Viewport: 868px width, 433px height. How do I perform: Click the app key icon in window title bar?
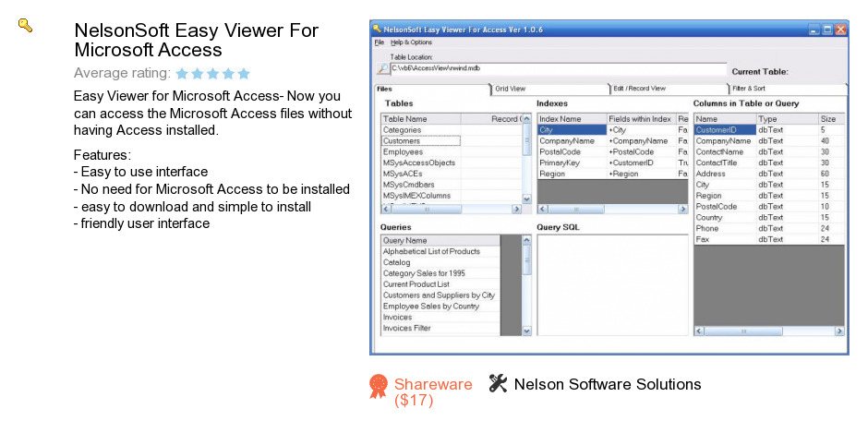[x=377, y=29]
